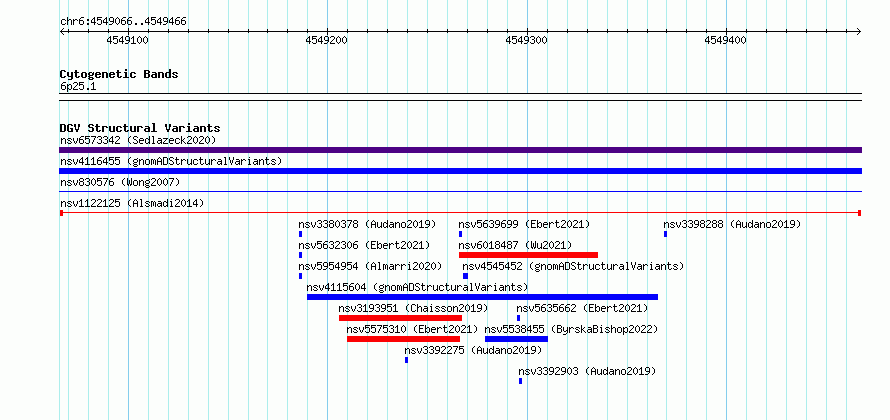Click the nsv6573342 (Sedlazeck2020) label
This screenshot has height=420, width=890.
tap(138, 140)
